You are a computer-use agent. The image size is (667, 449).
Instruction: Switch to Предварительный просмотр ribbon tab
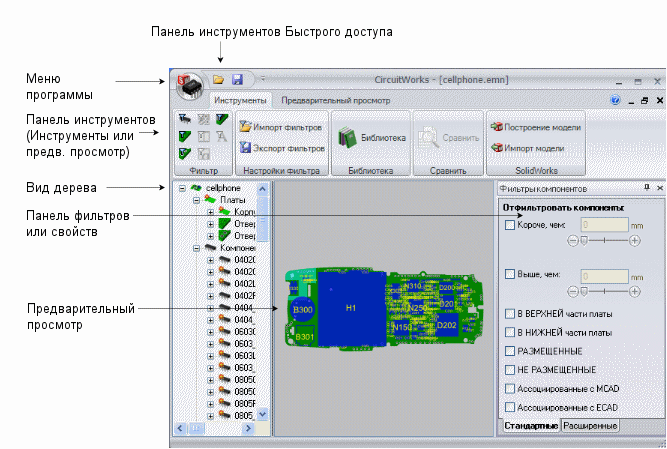[336, 100]
